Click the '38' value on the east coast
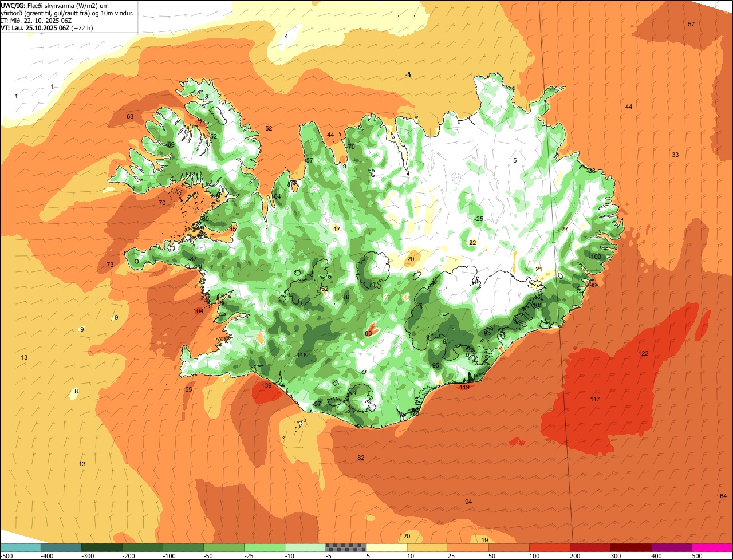The height and width of the screenshot is (560, 733). (592, 171)
